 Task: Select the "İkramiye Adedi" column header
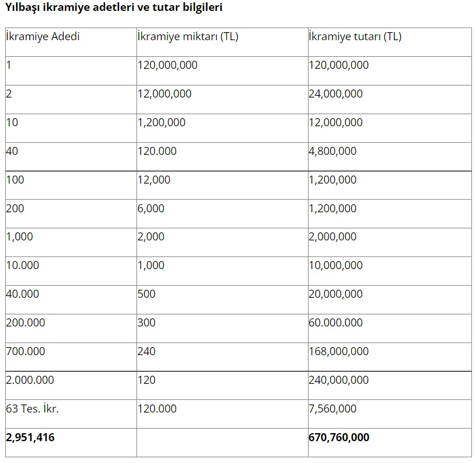coord(43,37)
